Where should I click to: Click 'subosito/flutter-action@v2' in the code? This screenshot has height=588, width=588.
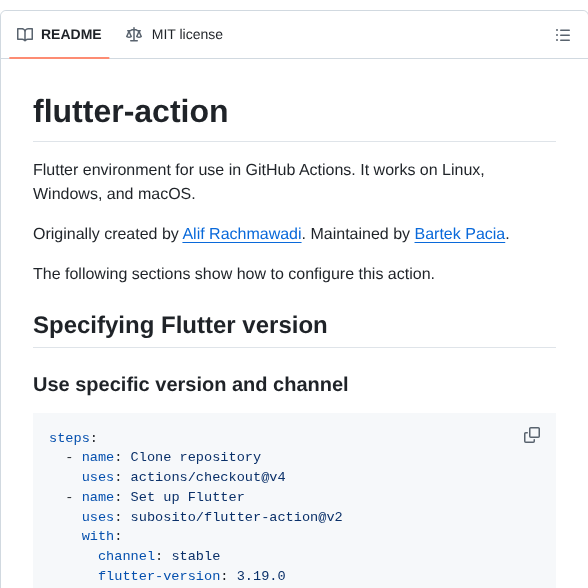pos(236,517)
